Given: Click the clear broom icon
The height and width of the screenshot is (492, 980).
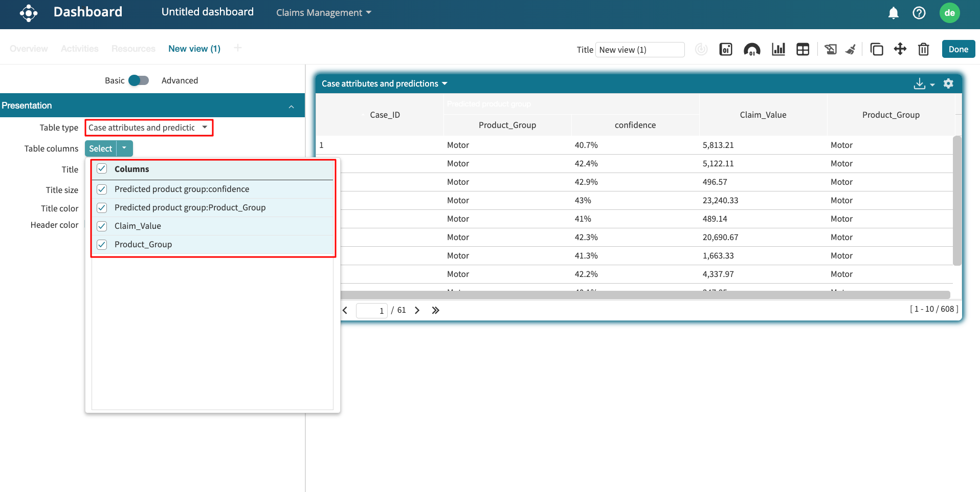Looking at the screenshot, I should coord(851,49).
